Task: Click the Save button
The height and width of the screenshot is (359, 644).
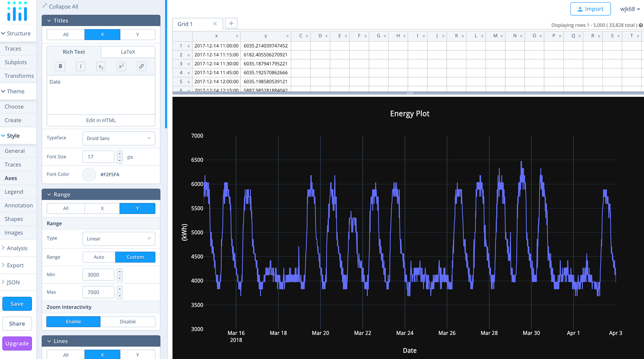Action: point(16,304)
